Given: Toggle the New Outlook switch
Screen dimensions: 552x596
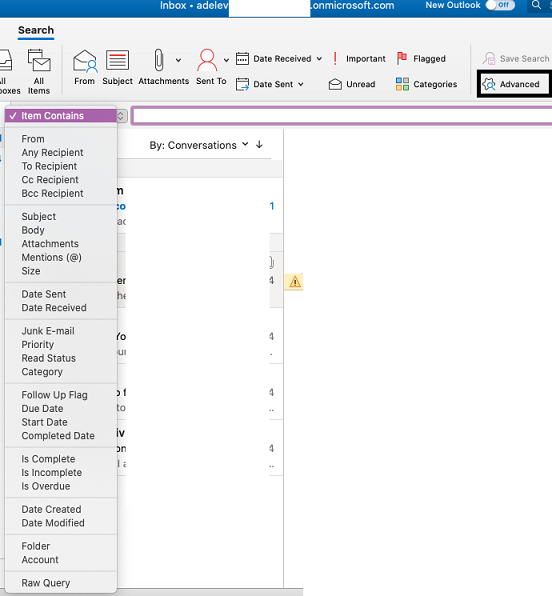Looking at the screenshot, I should 500,5.
